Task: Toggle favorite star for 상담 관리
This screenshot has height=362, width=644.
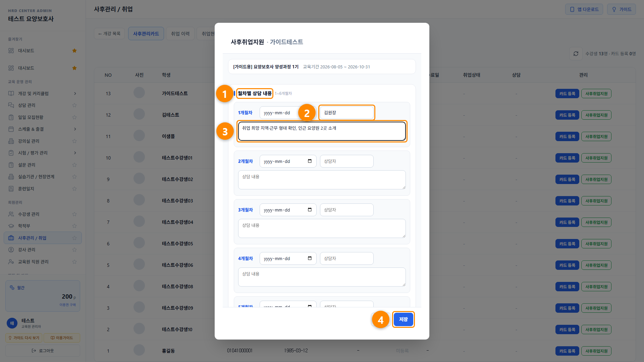Action: [x=74, y=105]
